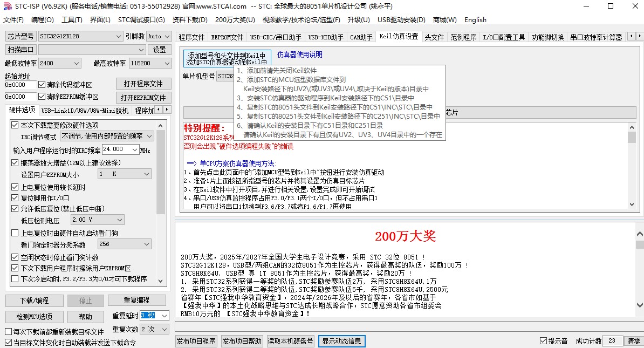Toggle 清除EEPROM缓冲区 checkbox
The height and width of the screenshot is (348, 644).
tap(42, 97)
